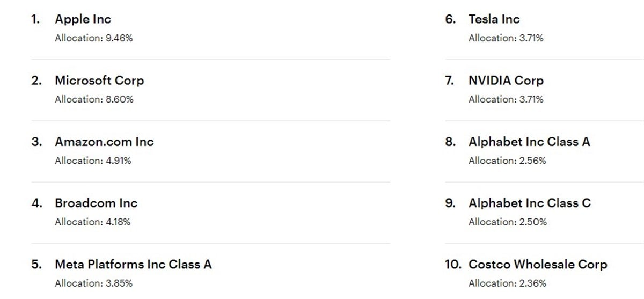Click the 4.91% allocation under Amazon
644x299 pixels.
tap(93, 161)
